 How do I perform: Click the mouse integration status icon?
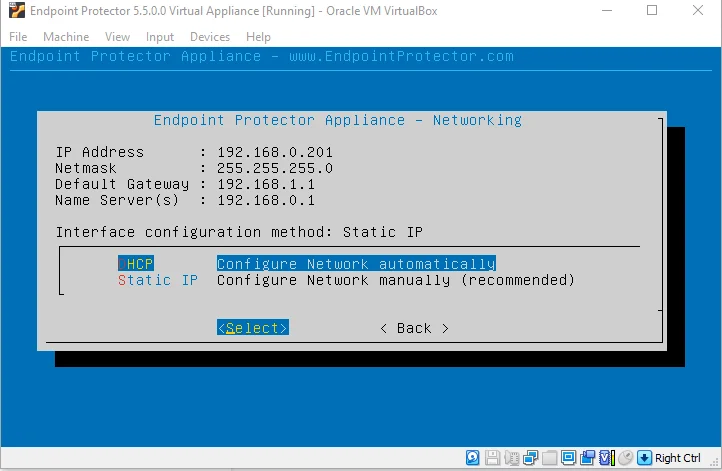tap(626, 458)
